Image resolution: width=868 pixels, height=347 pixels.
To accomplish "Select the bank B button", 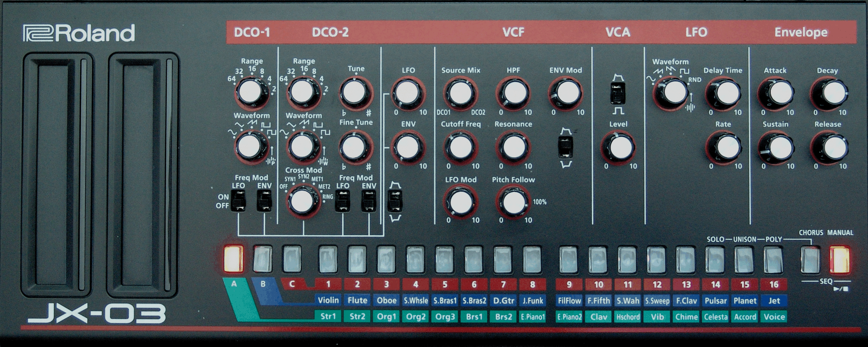I will pyautogui.click(x=263, y=259).
